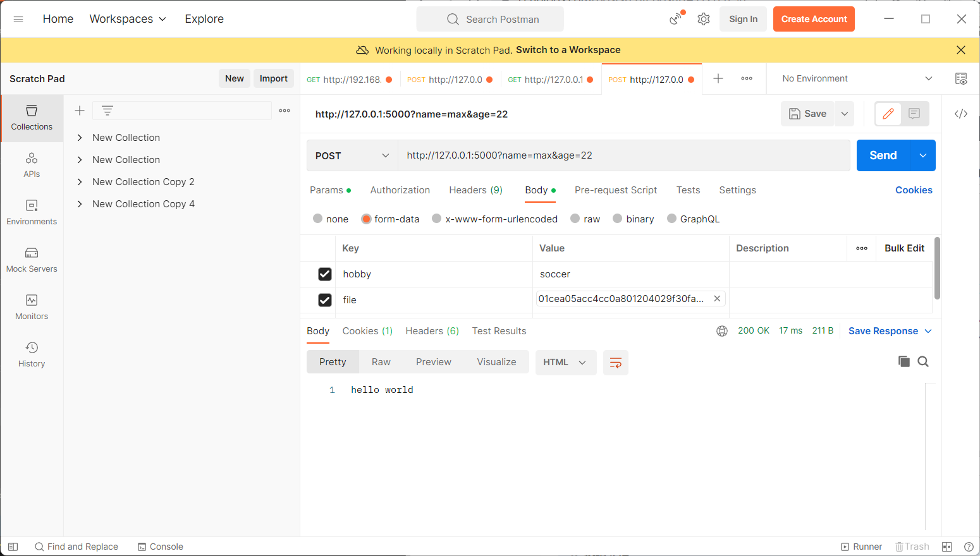Select the GraphQL body type

671,219
